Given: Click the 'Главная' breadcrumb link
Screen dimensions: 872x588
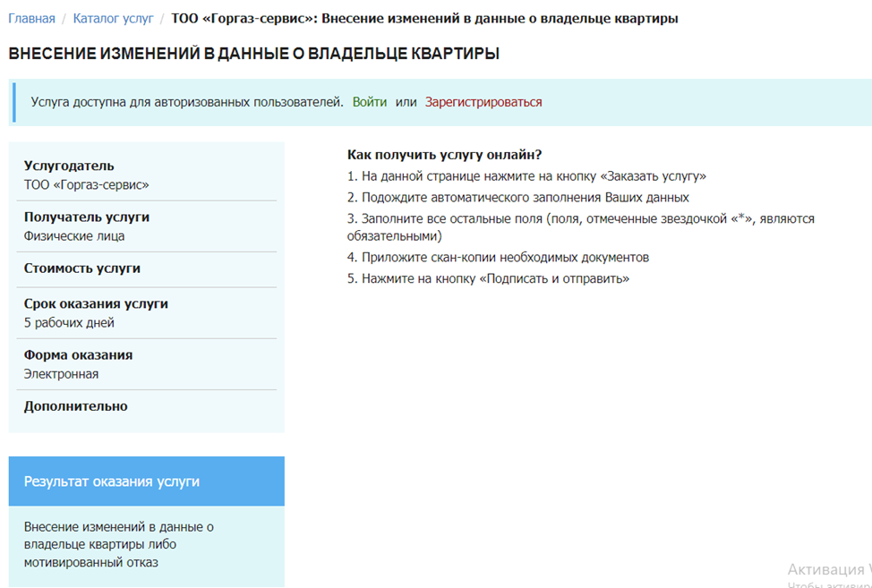Looking at the screenshot, I should click(31, 18).
